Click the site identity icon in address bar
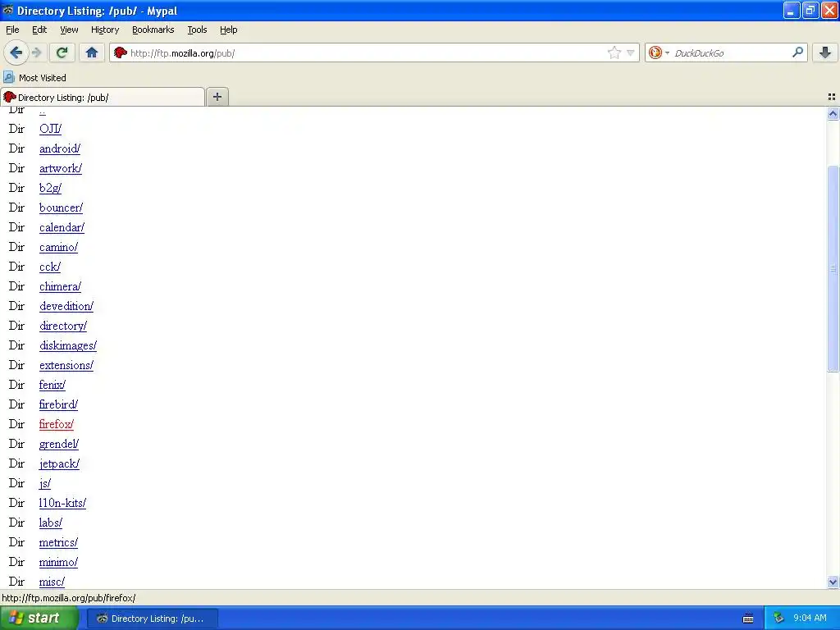Viewport: 840px width, 630px height. click(121, 52)
